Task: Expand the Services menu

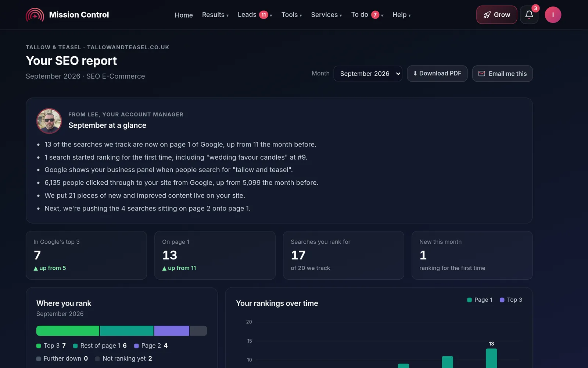Action: coord(326,15)
